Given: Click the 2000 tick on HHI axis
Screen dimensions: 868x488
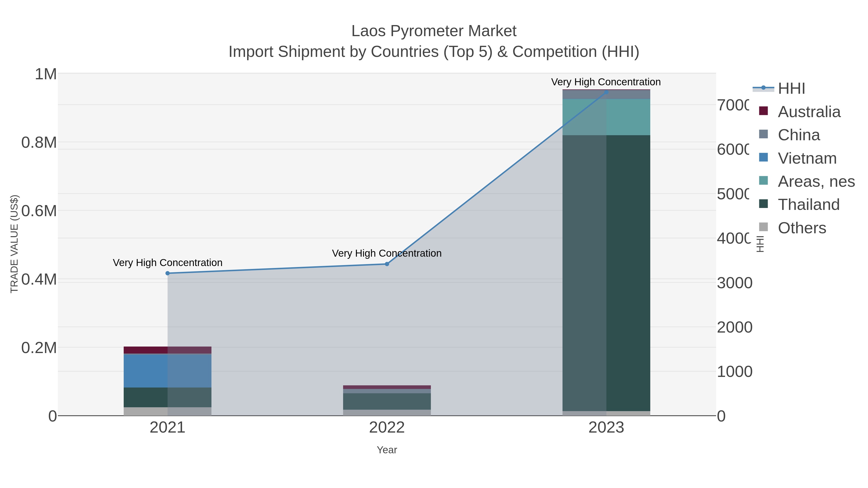Looking at the screenshot, I should (735, 327).
